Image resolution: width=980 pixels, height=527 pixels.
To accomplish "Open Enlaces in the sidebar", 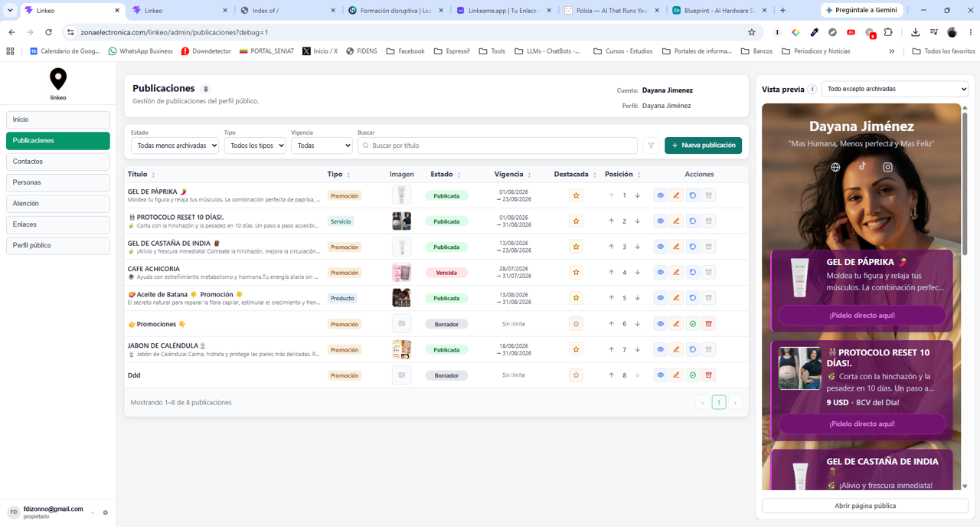I will click(x=58, y=224).
